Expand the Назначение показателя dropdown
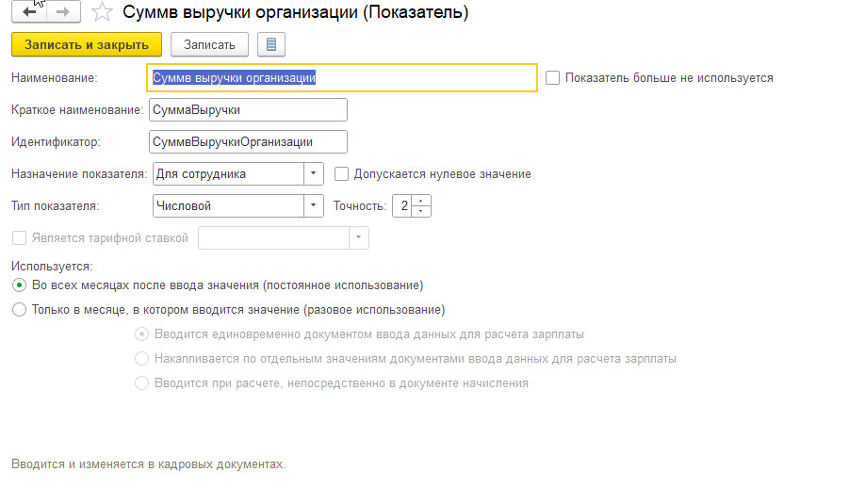849x504 pixels. [314, 174]
